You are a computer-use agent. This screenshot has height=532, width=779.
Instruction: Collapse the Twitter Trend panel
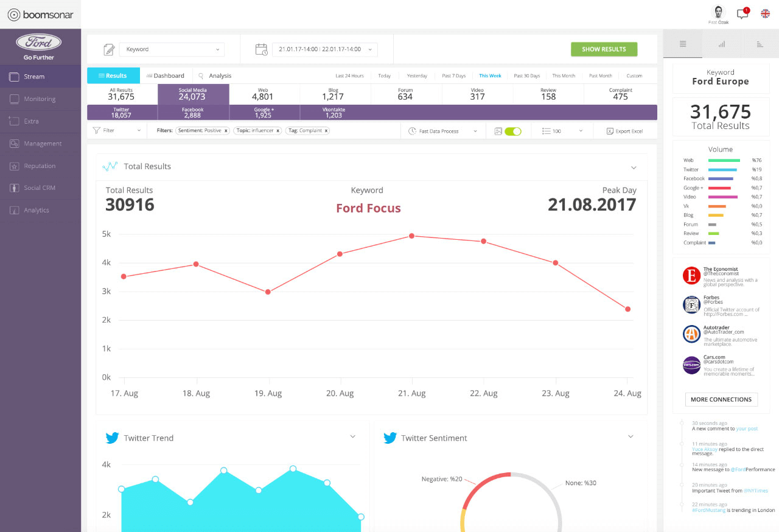(352, 436)
